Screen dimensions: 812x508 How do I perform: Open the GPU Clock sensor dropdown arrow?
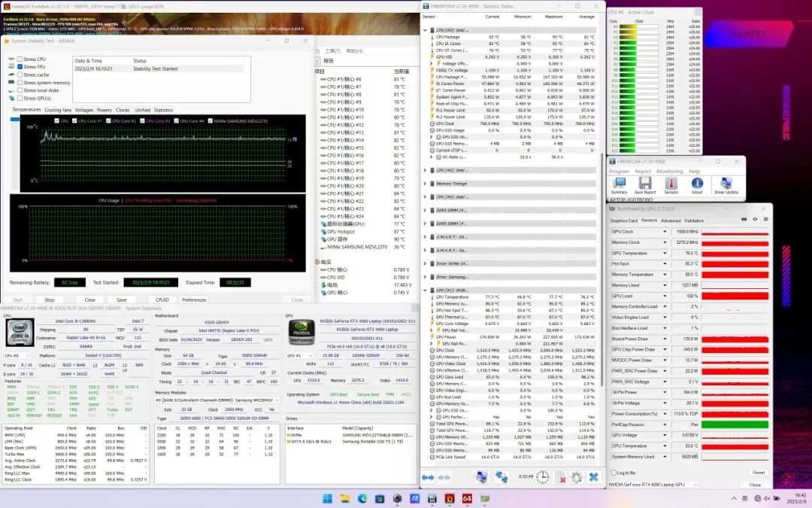666,232
